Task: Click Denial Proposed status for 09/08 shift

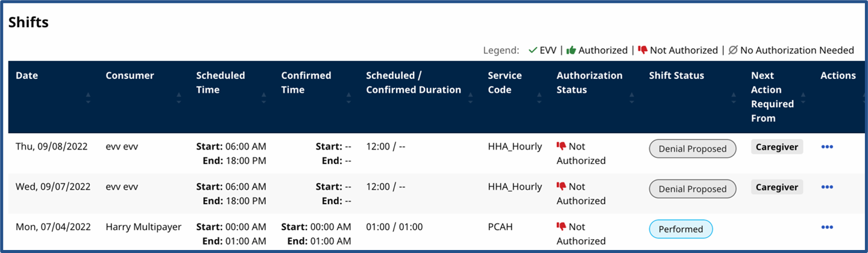Action: [x=692, y=149]
